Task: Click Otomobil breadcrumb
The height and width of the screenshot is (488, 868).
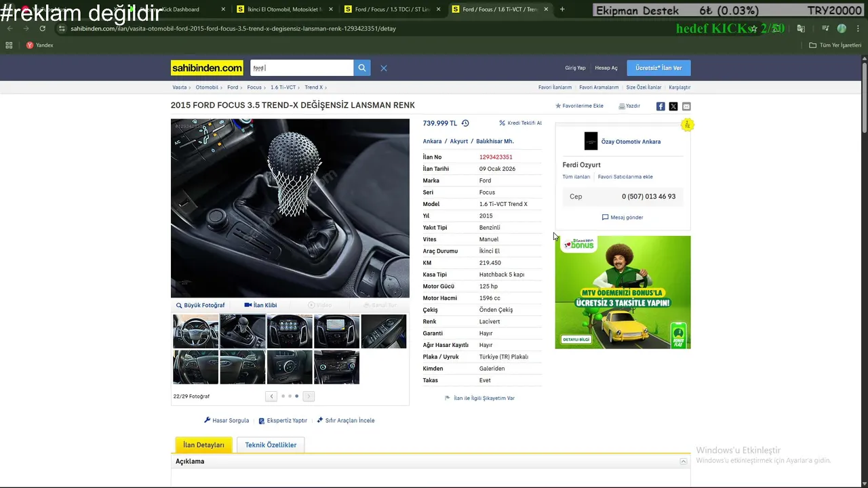Action: [x=207, y=87]
